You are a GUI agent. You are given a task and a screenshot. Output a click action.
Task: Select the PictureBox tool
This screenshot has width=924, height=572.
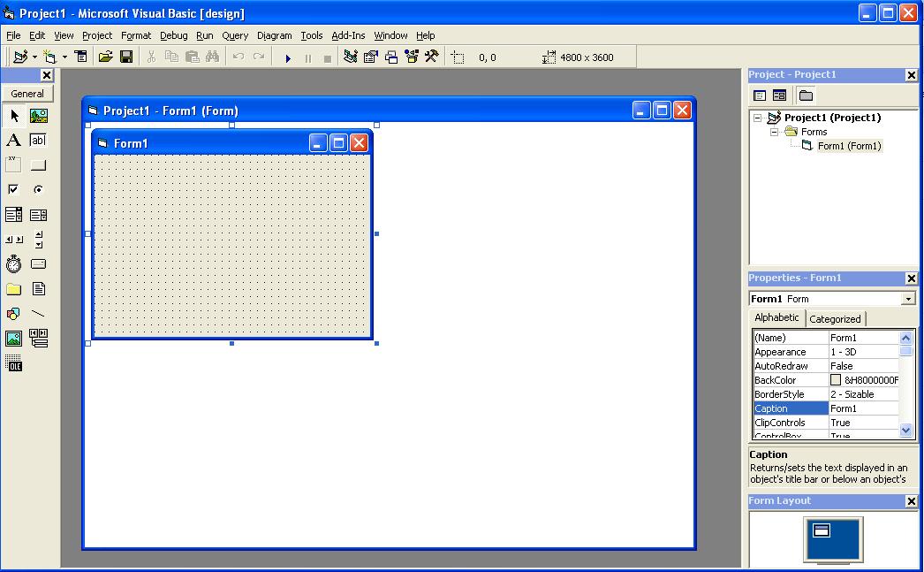[38, 116]
